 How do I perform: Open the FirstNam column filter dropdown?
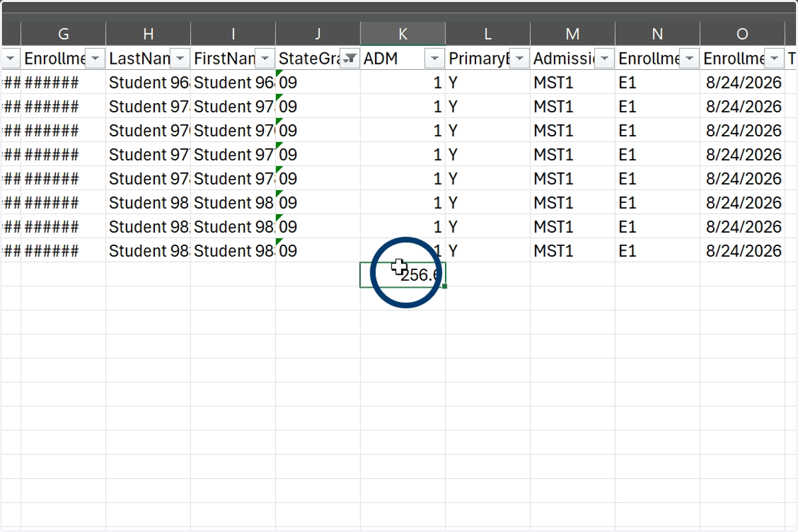(265, 59)
